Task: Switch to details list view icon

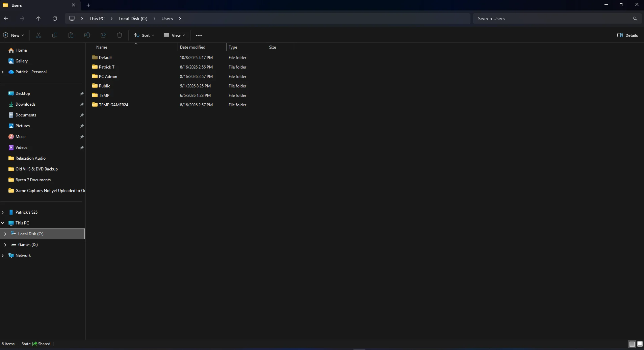Action: 632,344
